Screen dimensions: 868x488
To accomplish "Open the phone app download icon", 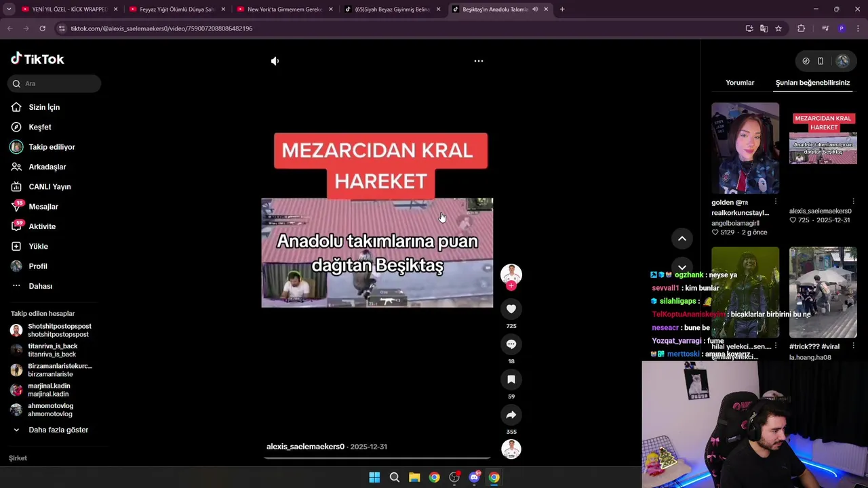I will pos(821,61).
